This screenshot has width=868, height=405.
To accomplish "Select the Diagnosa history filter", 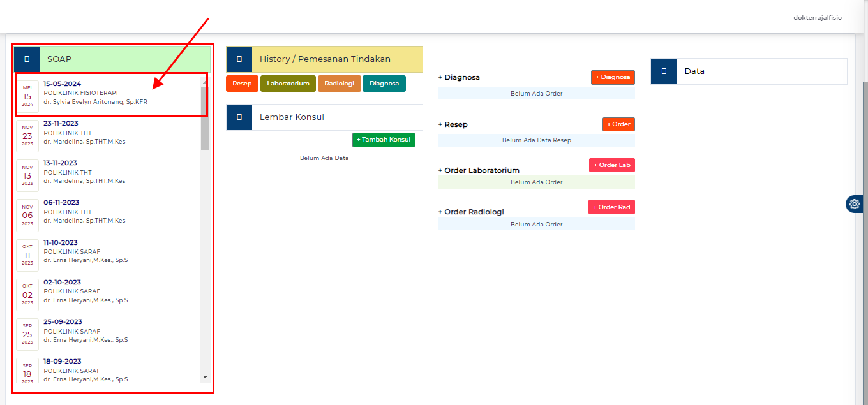I will pyautogui.click(x=384, y=83).
